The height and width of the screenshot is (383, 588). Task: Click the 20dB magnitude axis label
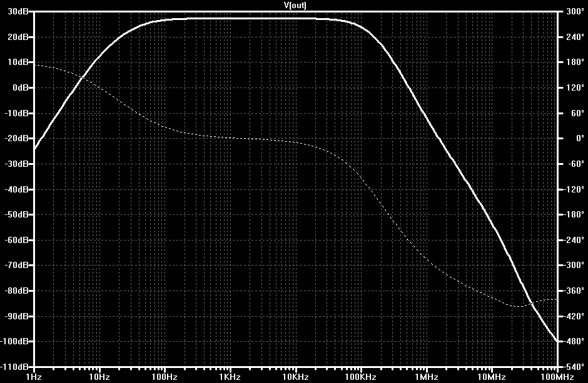click(x=18, y=37)
